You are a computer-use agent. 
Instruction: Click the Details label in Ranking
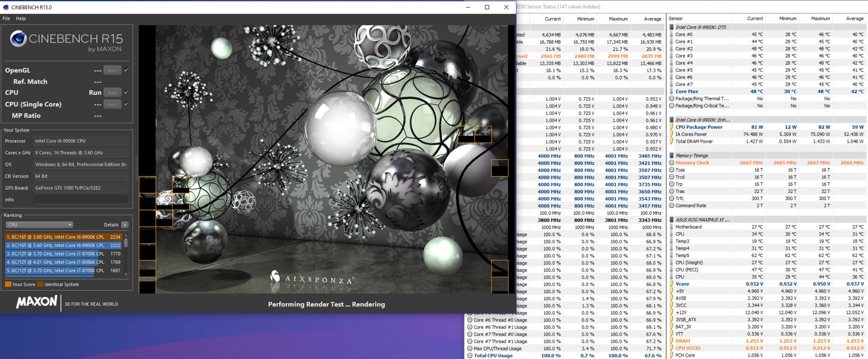coord(111,225)
